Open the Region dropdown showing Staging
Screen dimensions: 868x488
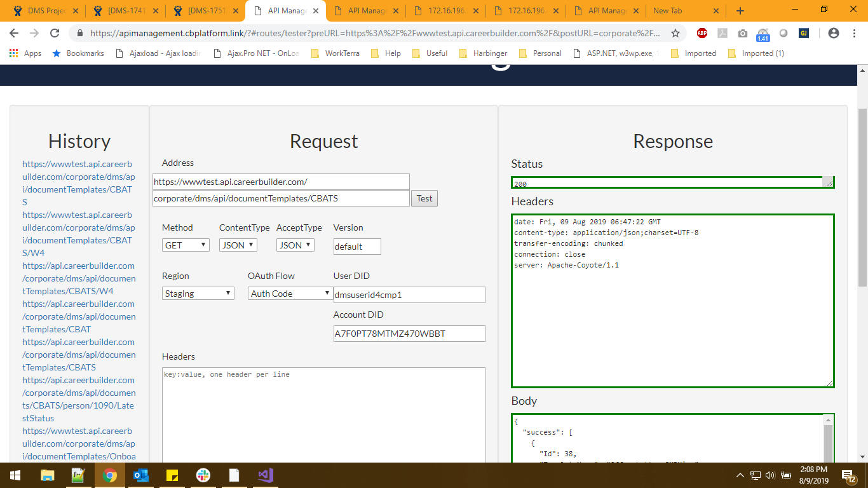(x=198, y=293)
